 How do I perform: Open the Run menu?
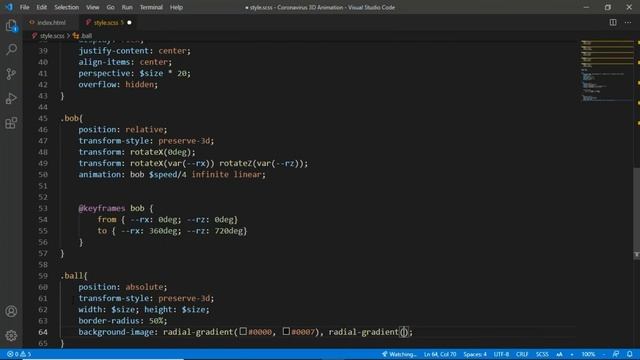pos(127,7)
